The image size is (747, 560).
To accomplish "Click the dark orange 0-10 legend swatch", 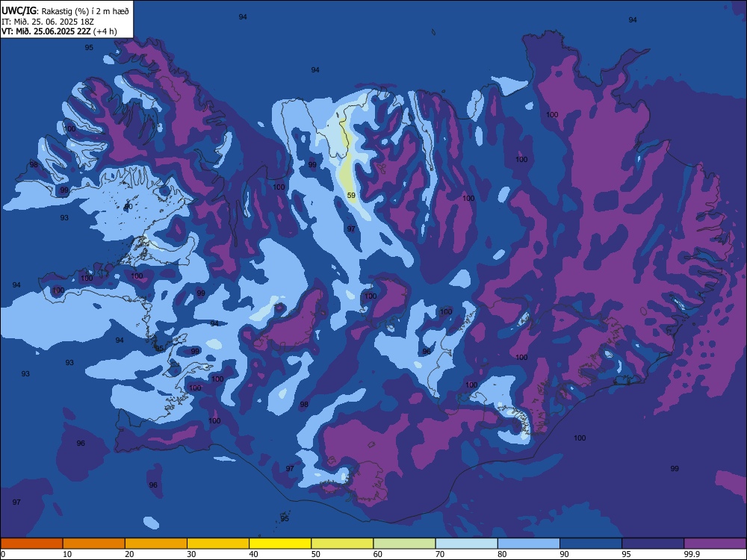I will tap(31, 544).
